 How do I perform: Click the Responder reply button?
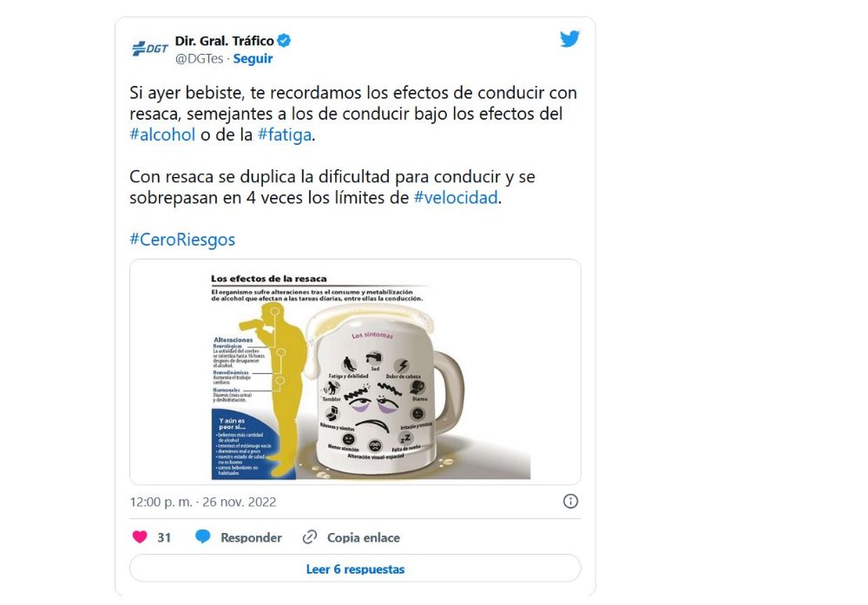[x=251, y=537]
